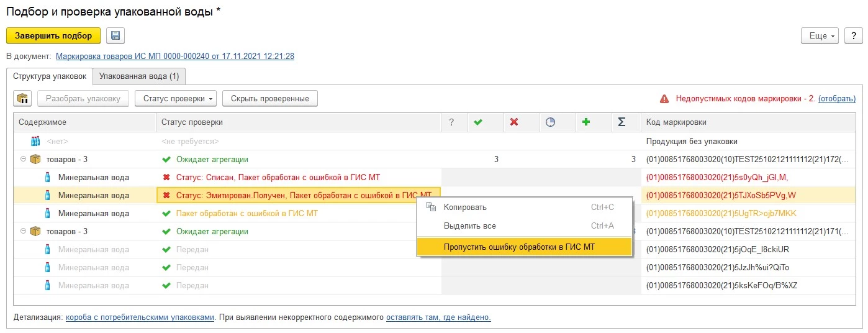
Task: Open the 'Маркировка товаров ИС МП' document link
Action: 174,56
